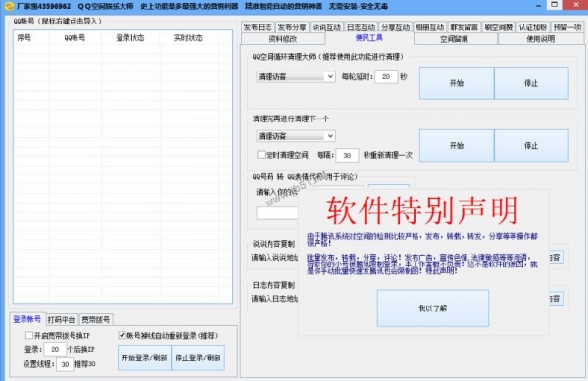Focus the 每轮延时 seconds field
Image resolution: width=588 pixels, height=381 pixels.
point(386,76)
